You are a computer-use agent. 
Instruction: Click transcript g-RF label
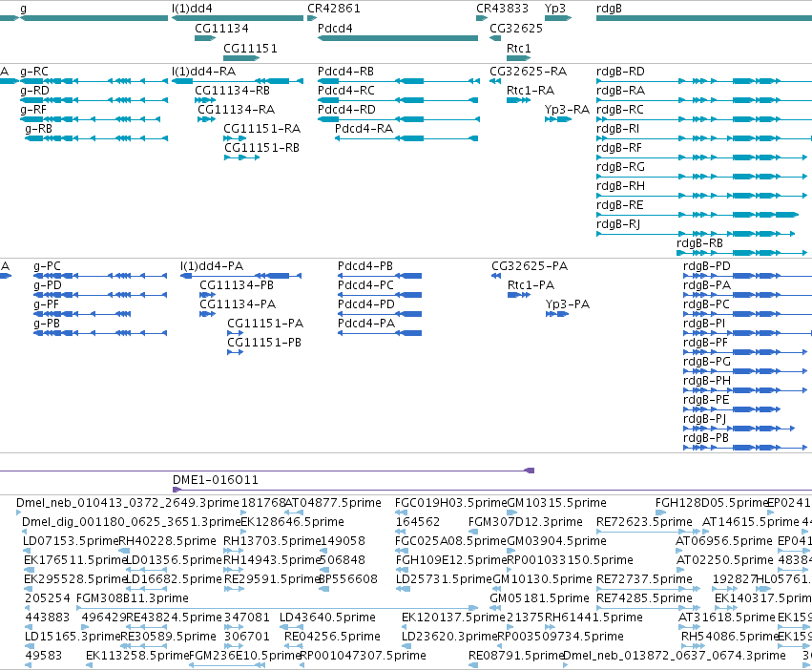point(33,110)
